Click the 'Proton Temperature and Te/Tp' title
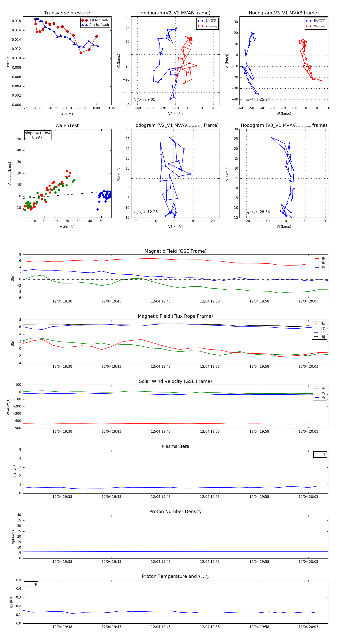The width and height of the screenshot is (351, 644). 175,576
